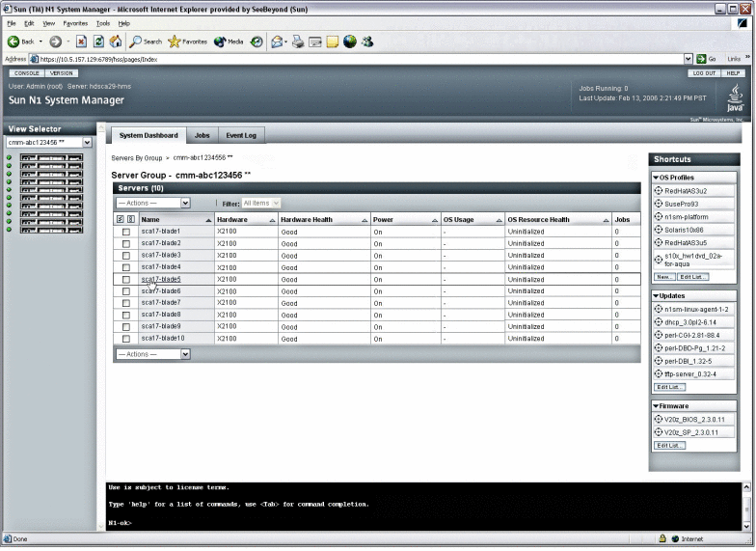756x551 pixels.
Task: Sort by Name column arrow
Action: 208,220
